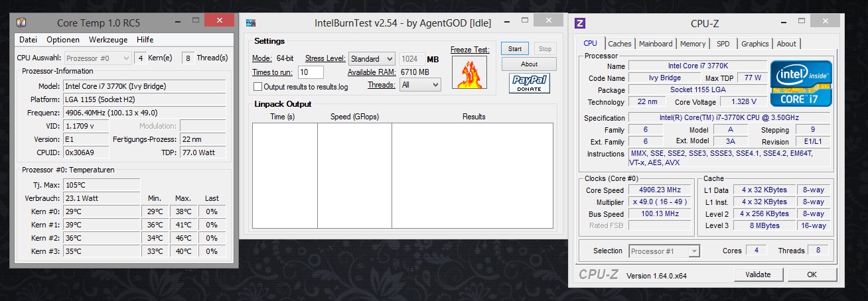Click the Freeze Test flame icon
868x301 pixels.
click(469, 72)
